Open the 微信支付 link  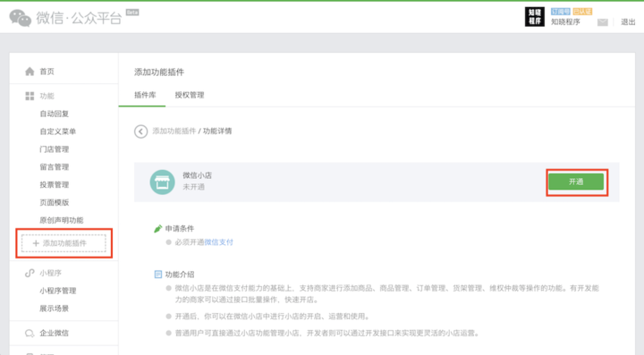(x=219, y=242)
